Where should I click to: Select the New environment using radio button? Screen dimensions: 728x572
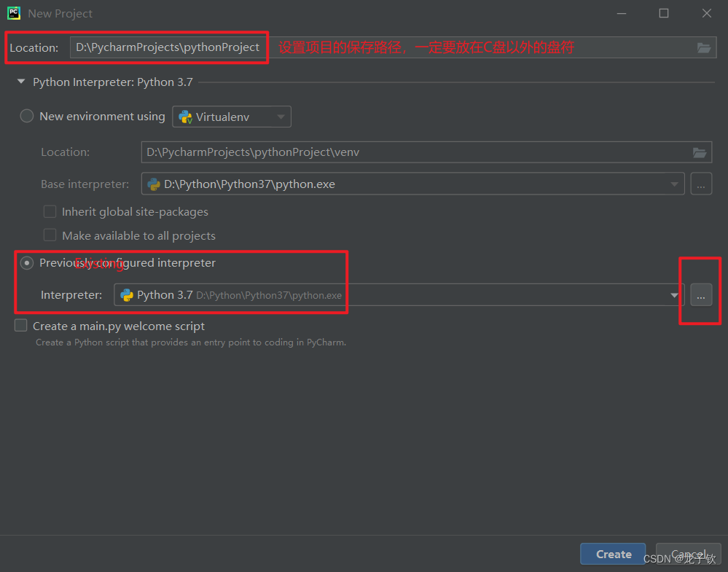(x=27, y=116)
